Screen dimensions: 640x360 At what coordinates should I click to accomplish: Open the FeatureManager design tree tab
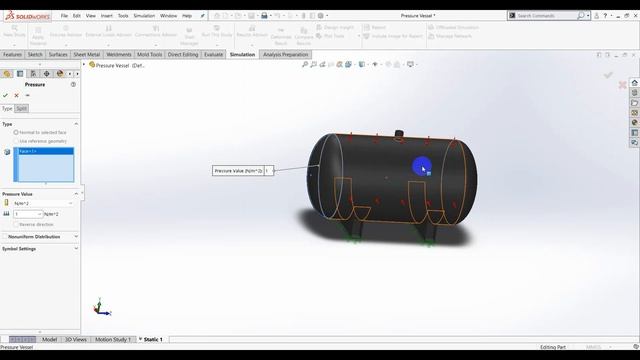click(7, 74)
